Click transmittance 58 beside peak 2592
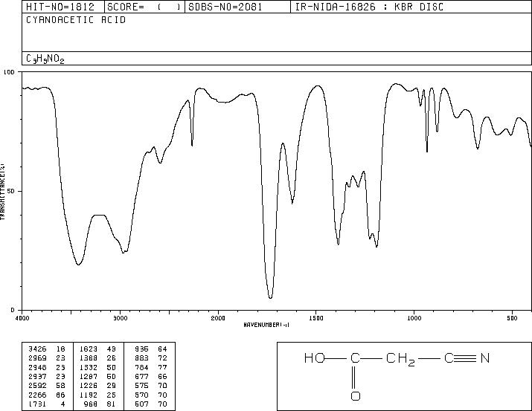This screenshot has height=411, width=532. pyautogui.click(x=60, y=386)
